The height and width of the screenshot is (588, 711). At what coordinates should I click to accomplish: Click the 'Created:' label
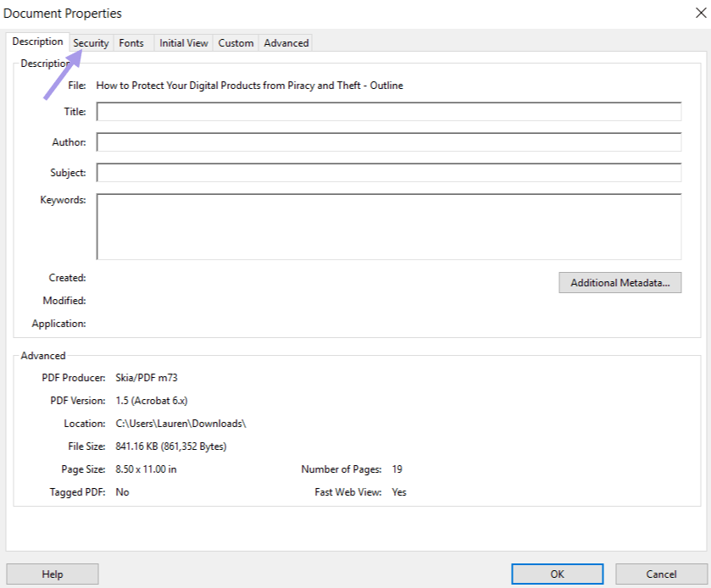click(67, 278)
